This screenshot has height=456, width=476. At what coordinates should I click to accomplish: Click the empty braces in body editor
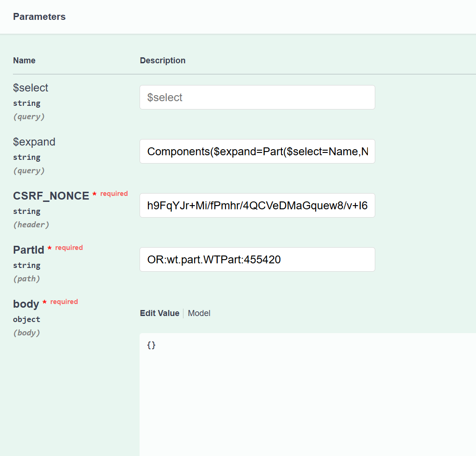click(x=151, y=345)
